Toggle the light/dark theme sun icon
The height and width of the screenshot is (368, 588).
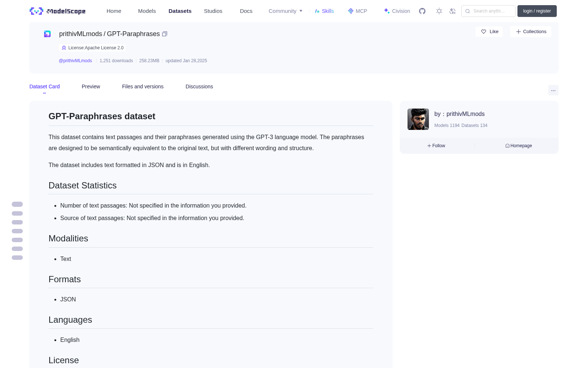click(439, 11)
